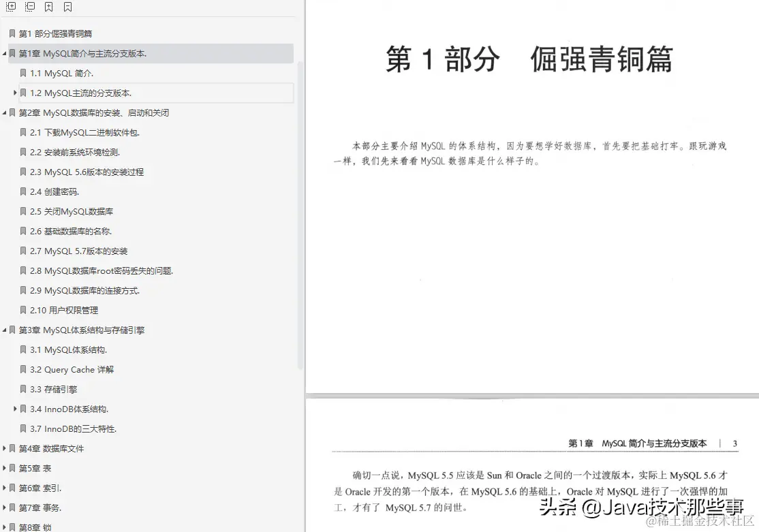Click the paragraph starting 本部分主要介绍 MySQL
759x532 pixels.
pos(530,153)
